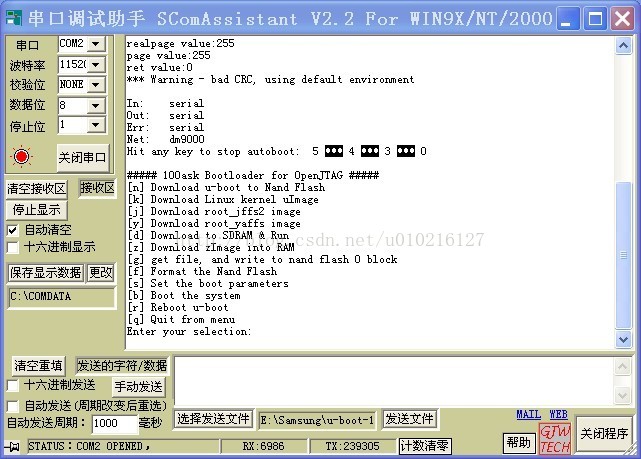Viewport: 641px width, 459px height.
Task: Click '[d] Download to SDRAM & Run' line
Action: pyautogui.click(x=208, y=235)
